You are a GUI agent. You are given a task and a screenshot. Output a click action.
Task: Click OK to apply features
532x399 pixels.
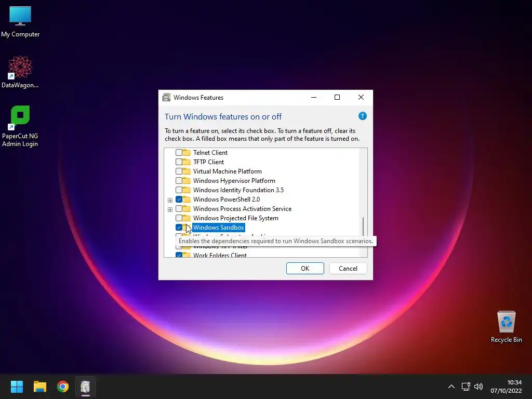click(x=305, y=269)
